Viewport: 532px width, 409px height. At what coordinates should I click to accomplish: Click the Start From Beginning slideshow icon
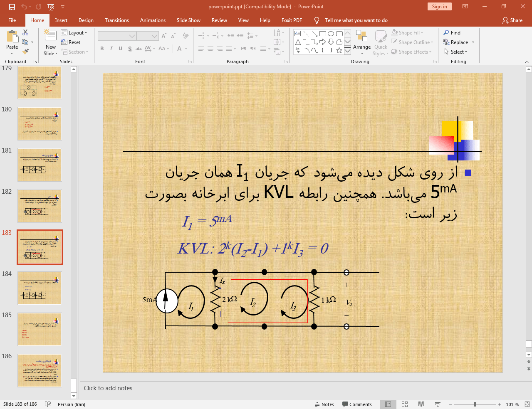coord(51,7)
